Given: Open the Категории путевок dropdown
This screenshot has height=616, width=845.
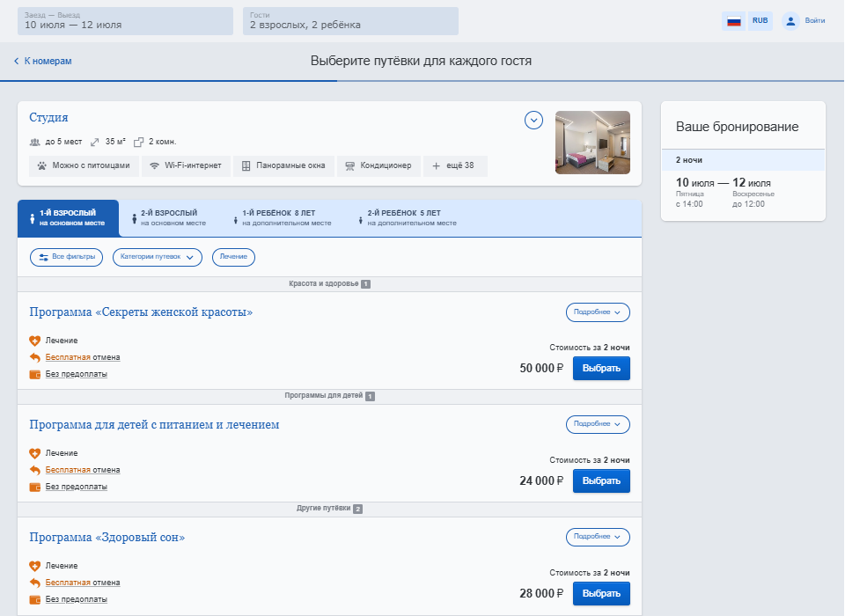Looking at the screenshot, I should [158, 257].
